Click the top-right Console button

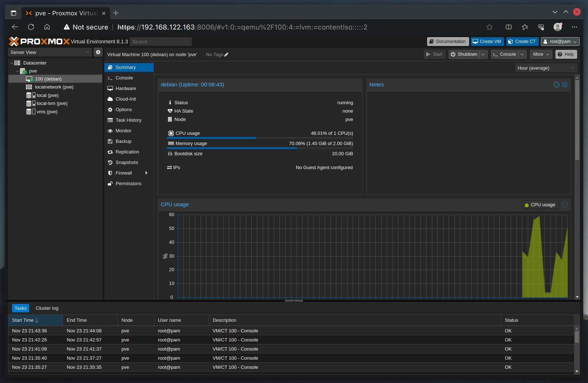pos(504,54)
